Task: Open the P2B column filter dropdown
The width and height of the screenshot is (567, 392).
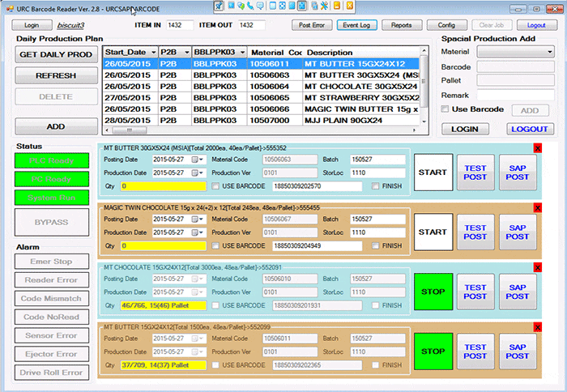Action: 186,53
